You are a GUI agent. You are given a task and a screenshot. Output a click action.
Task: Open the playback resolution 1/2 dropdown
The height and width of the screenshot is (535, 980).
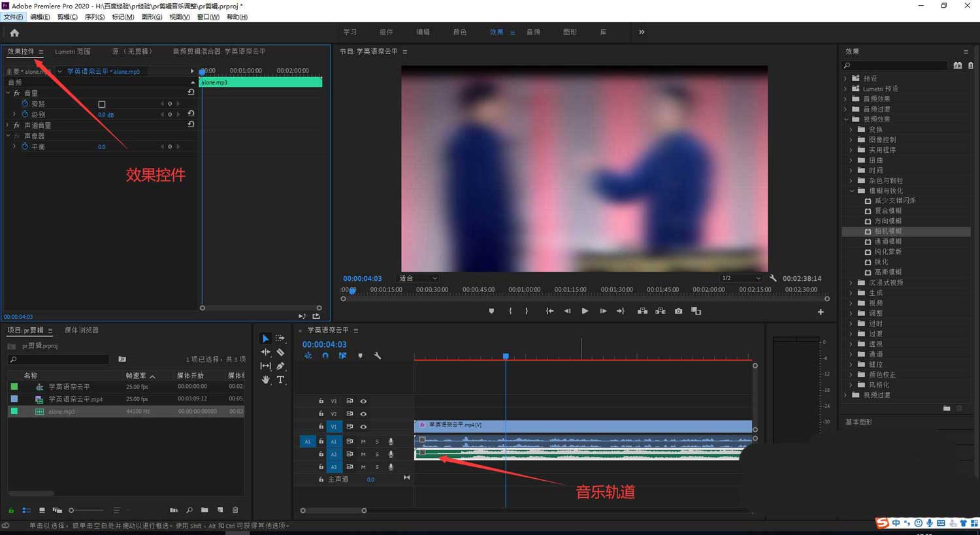click(741, 278)
